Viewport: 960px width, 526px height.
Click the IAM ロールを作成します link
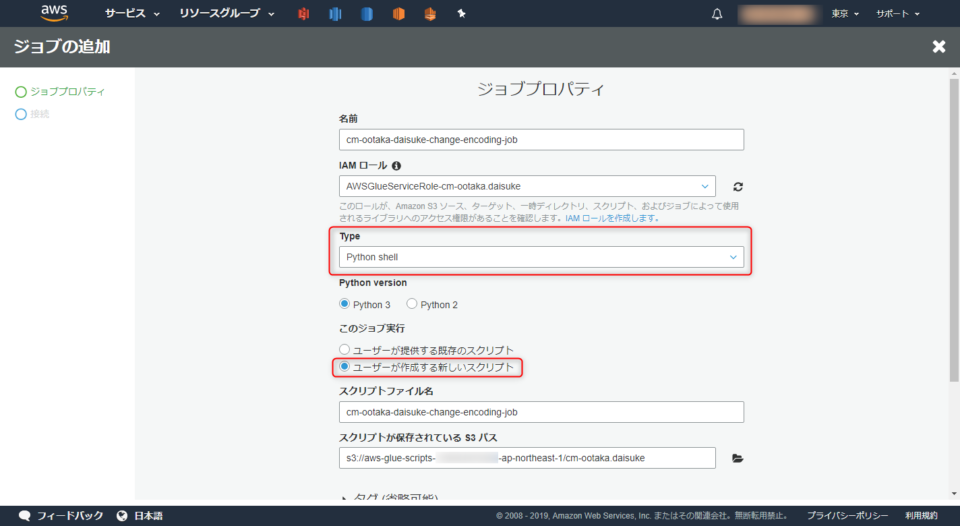(x=611, y=218)
